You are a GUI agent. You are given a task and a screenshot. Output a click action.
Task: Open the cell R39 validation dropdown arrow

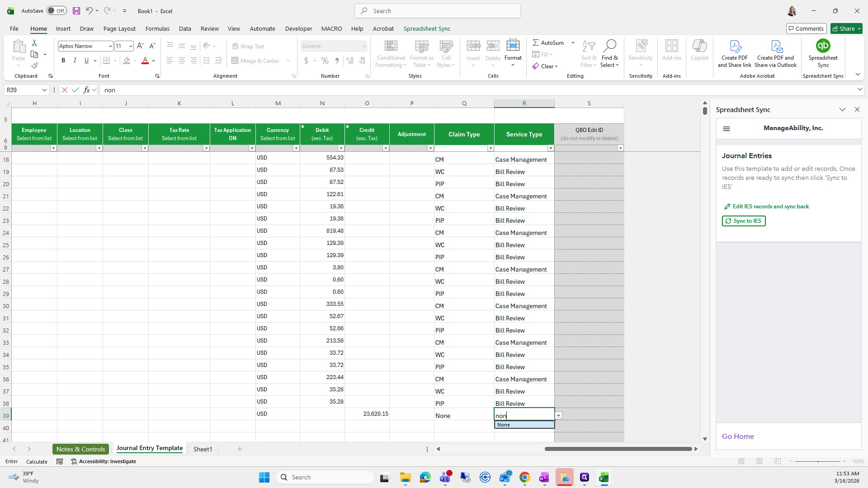coord(559,416)
